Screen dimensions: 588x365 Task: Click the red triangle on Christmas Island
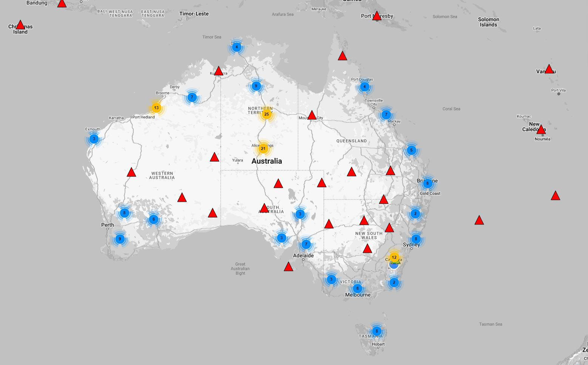coord(20,25)
